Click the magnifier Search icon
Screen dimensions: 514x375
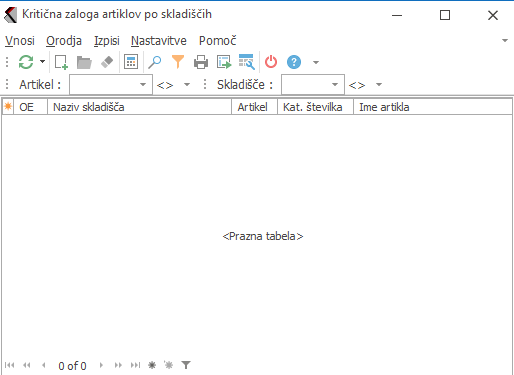coord(155,62)
